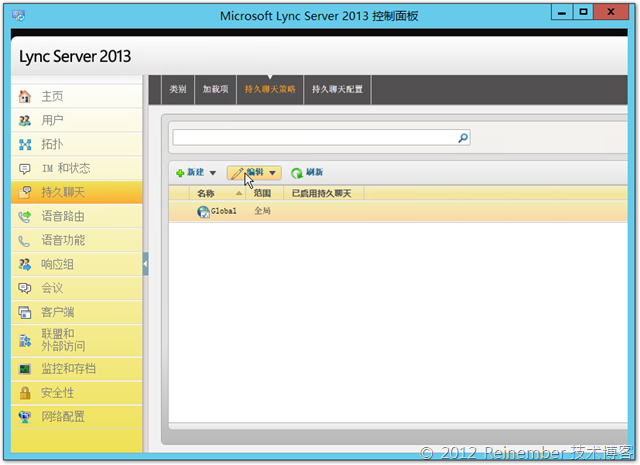Click the Topology network icon
Image resolution: width=640 pixels, height=465 pixels.
25,144
